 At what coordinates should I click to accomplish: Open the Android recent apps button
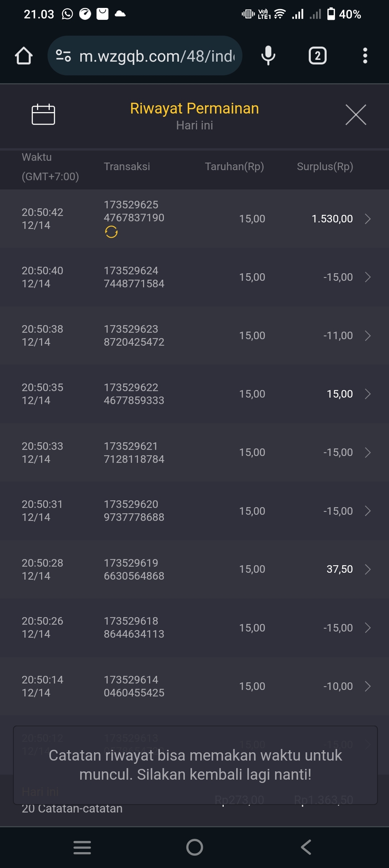click(x=82, y=847)
